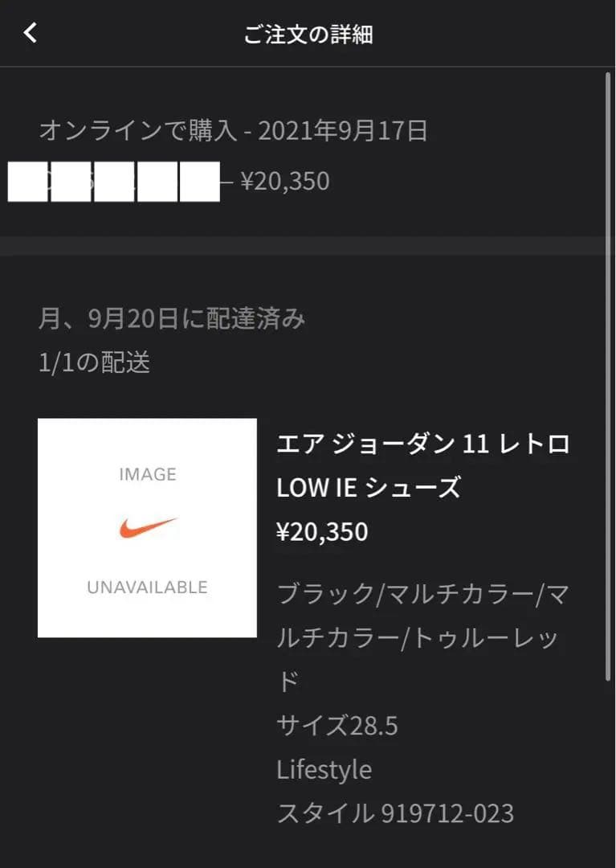The height and width of the screenshot is (868, 616).
Task: Click the item price below product name
Action: (322, 532)
